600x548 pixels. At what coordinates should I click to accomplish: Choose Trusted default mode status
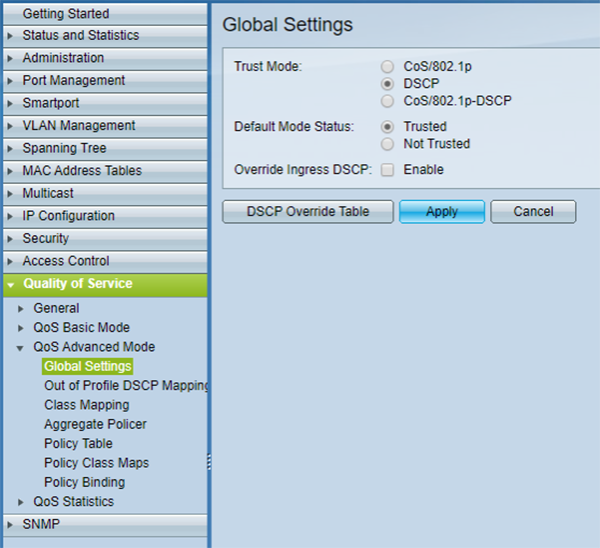387,127
